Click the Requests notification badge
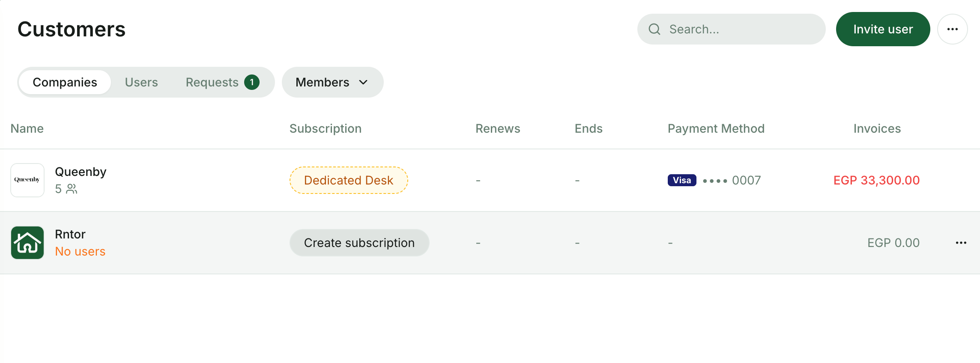 click(252, 82)
